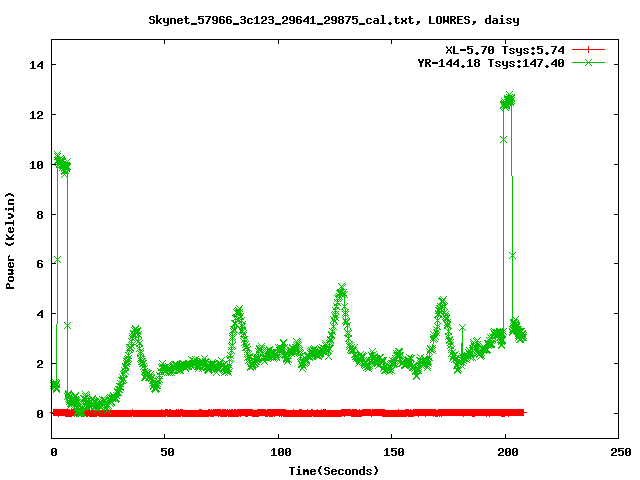Click the isolated green marker near 181 seconds
The height and width of the screenshot is (480, 640).
[462, 328]
